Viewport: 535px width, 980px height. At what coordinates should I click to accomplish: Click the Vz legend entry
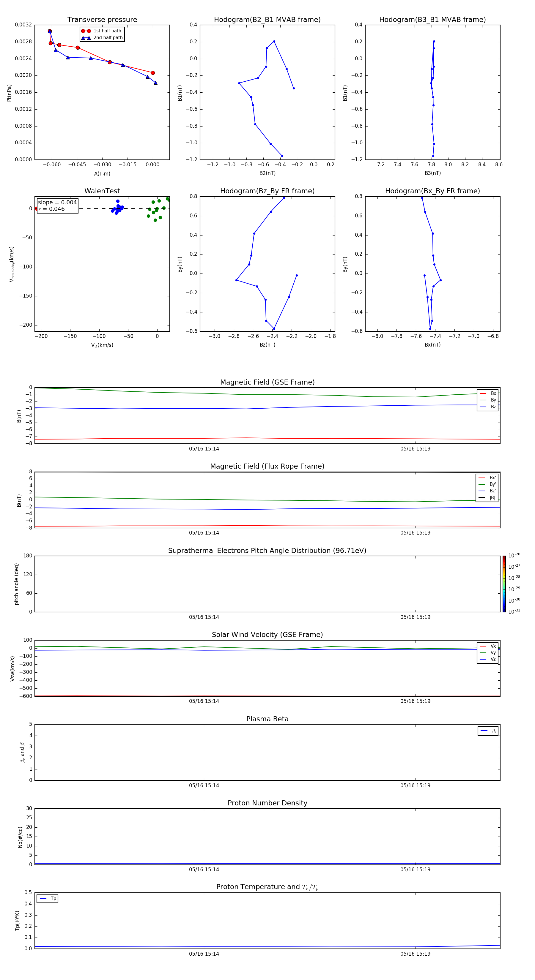[488, 659]
